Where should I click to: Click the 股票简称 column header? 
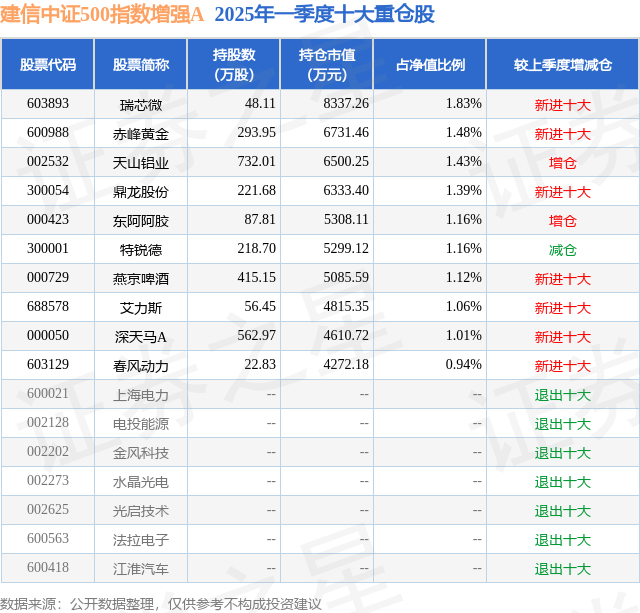(x=141, y=64)
